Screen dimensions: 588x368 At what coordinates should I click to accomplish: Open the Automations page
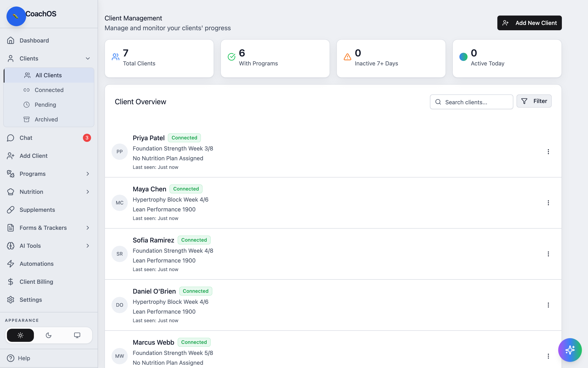(x=49, y=264)
